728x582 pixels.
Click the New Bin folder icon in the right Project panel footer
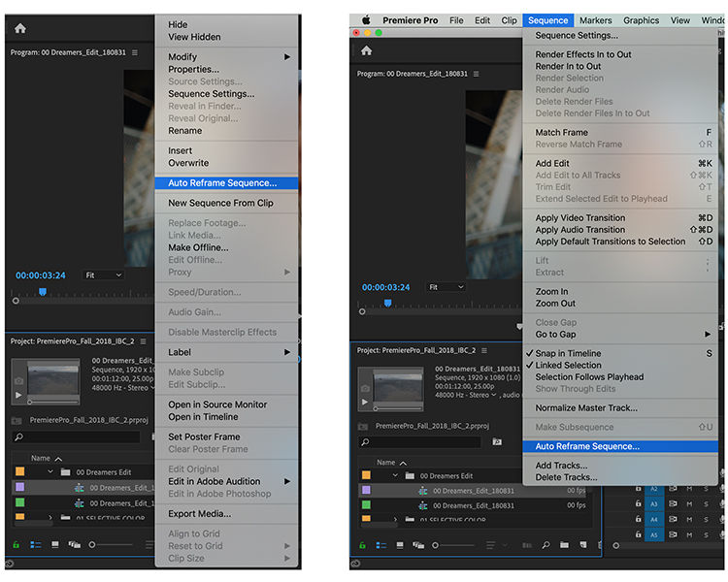click(x=564, y=545)
